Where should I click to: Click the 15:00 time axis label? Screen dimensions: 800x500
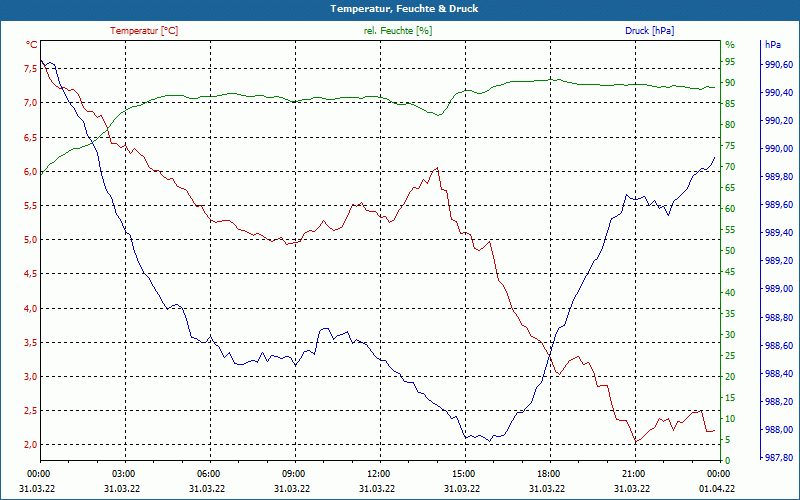point(463,473)
